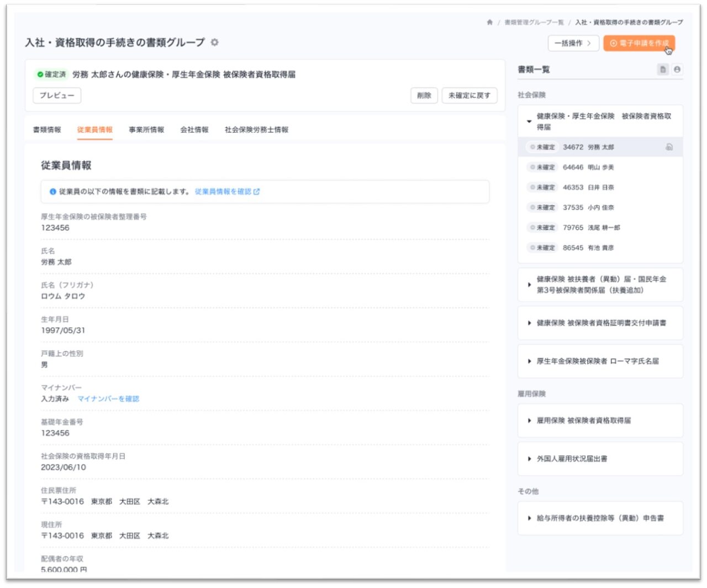Open the マイナンバーを確認 link
Image resolution: width=707 pixels, height=588 pixels.
coord(108,399)
